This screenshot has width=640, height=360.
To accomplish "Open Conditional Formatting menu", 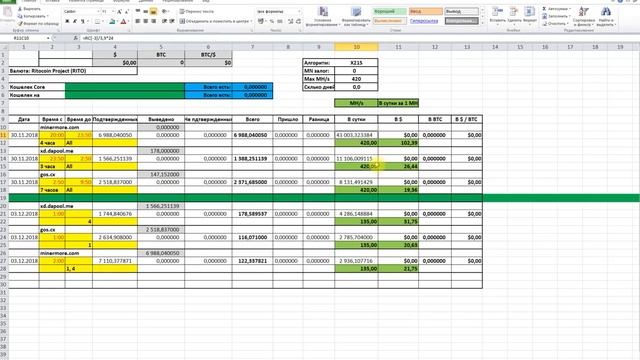I will 323,16.
